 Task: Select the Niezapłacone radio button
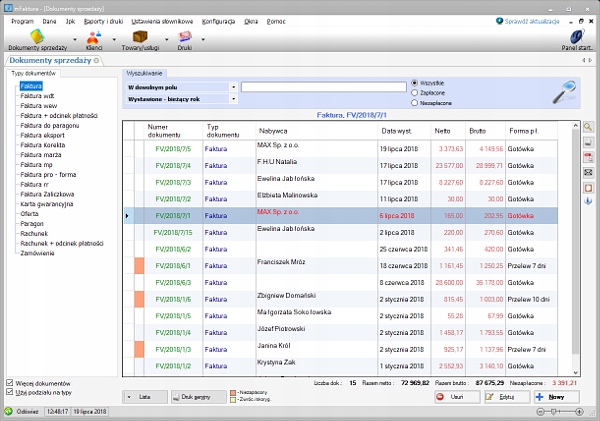pyautogui.click(x=415, y=101)
